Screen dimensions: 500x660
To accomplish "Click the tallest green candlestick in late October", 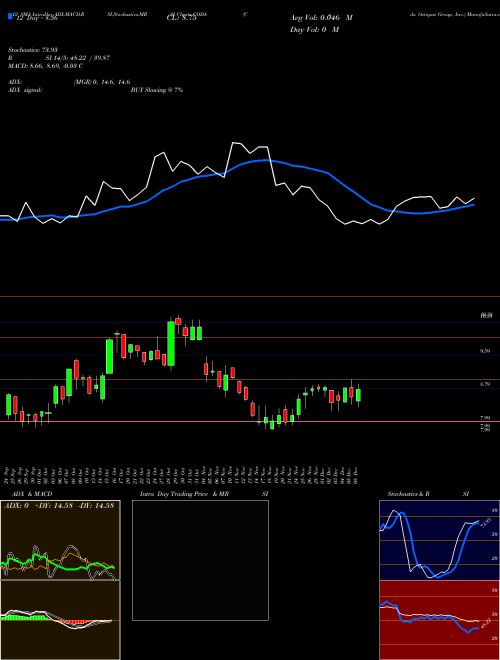I will pyautogui.click(x=171, y=344).
